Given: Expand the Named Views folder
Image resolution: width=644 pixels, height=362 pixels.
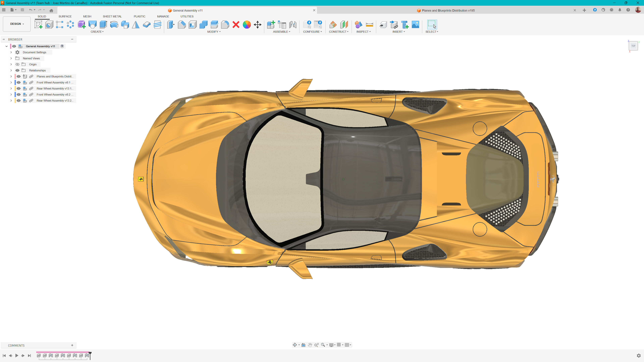Looking at the screenshot, I should pos(11,58).
